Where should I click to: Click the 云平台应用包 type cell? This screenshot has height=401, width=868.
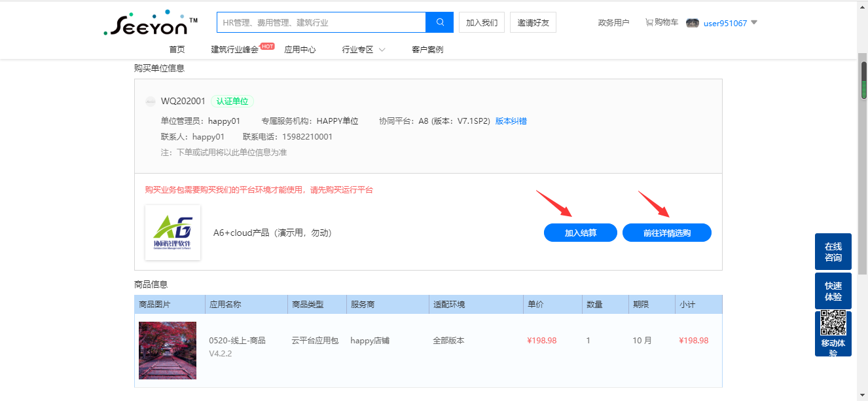315,341
